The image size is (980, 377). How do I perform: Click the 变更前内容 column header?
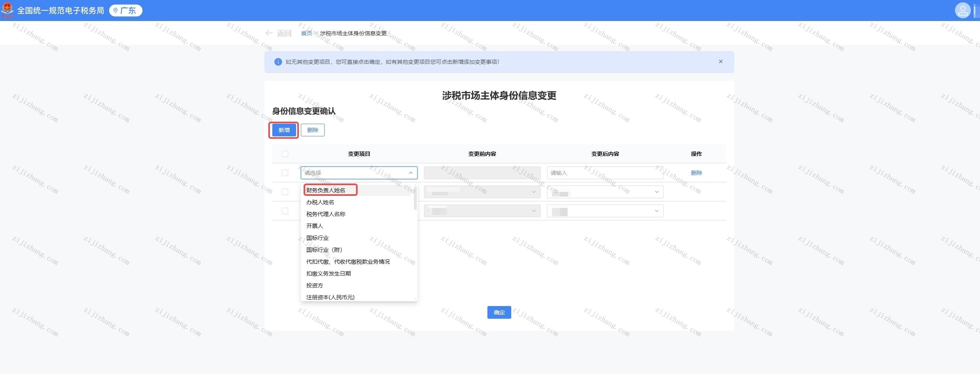pyautogui.click(x=482, y=154)
